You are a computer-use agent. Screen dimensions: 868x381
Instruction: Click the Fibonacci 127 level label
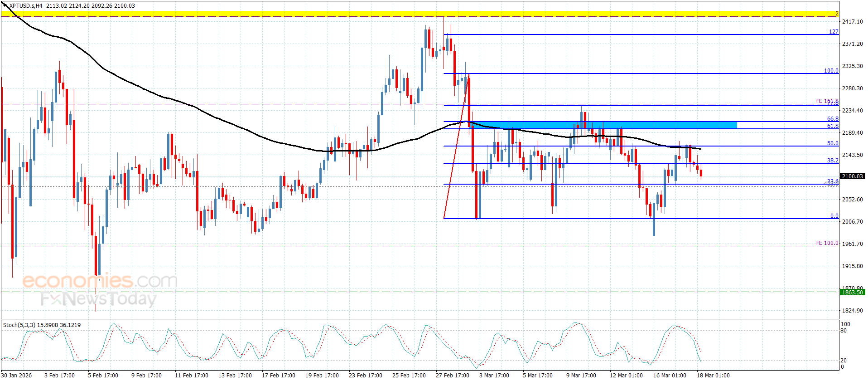pos(833,32)
